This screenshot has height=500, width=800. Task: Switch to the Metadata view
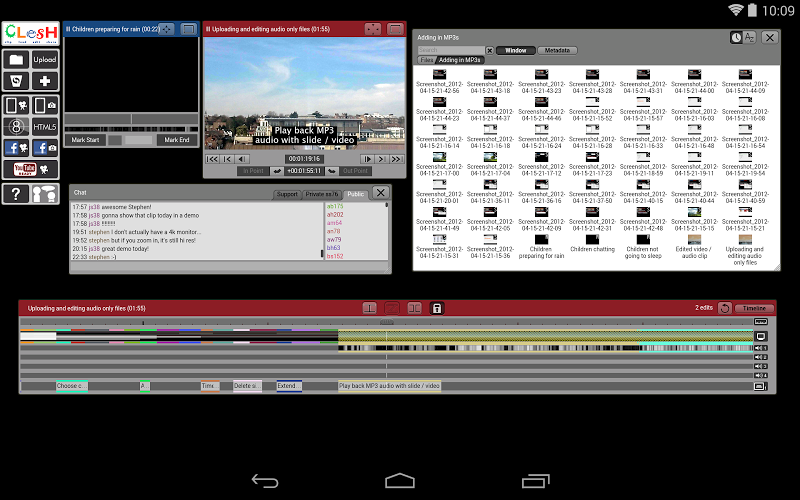557,50
